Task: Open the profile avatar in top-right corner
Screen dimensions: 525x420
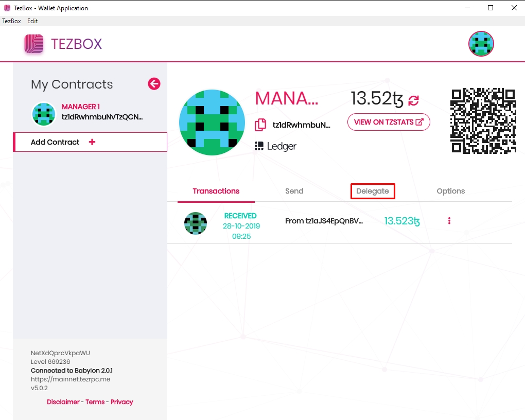Action: pyautogui.click(x=481, y=44)
